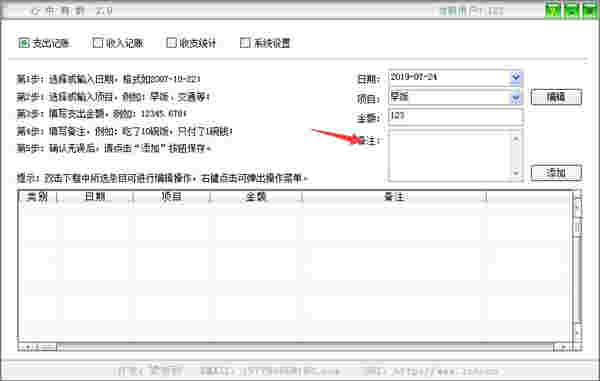This screenshot has height=381, width=600.
Task: Click the app logo icon in title bar
Action: (35, 11)
